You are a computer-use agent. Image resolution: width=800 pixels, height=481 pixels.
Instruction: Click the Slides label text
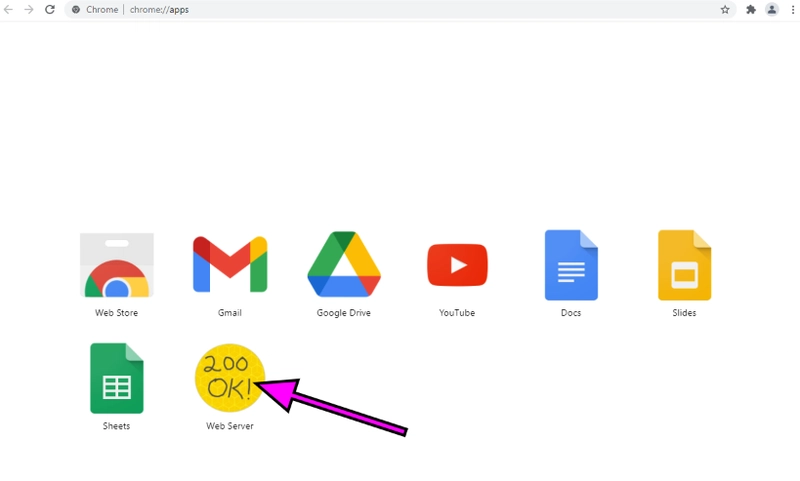coord(684,313)
